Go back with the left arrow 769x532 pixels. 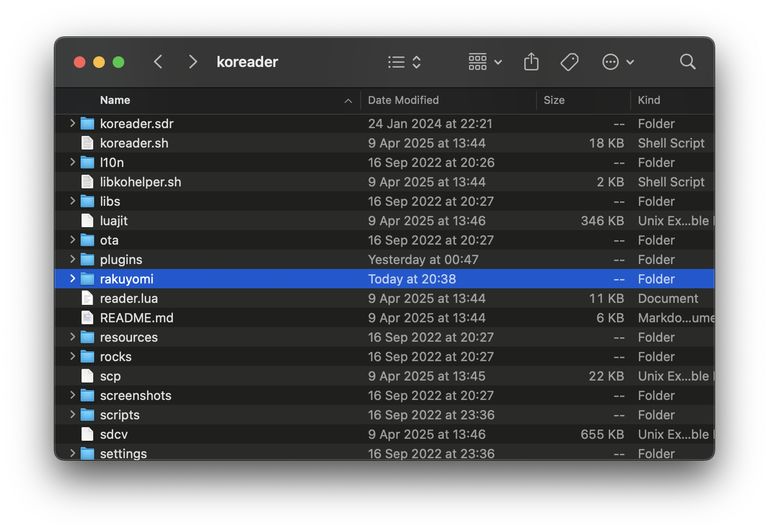click(158, 62)
